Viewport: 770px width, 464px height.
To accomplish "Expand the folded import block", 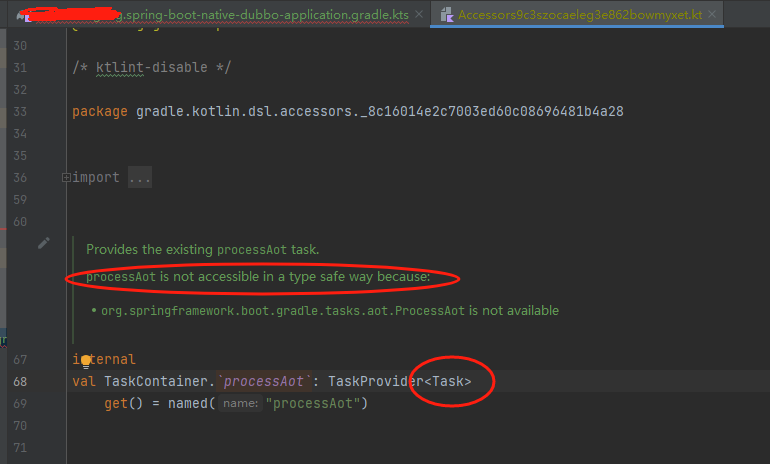I will click(x=66, y=178).
